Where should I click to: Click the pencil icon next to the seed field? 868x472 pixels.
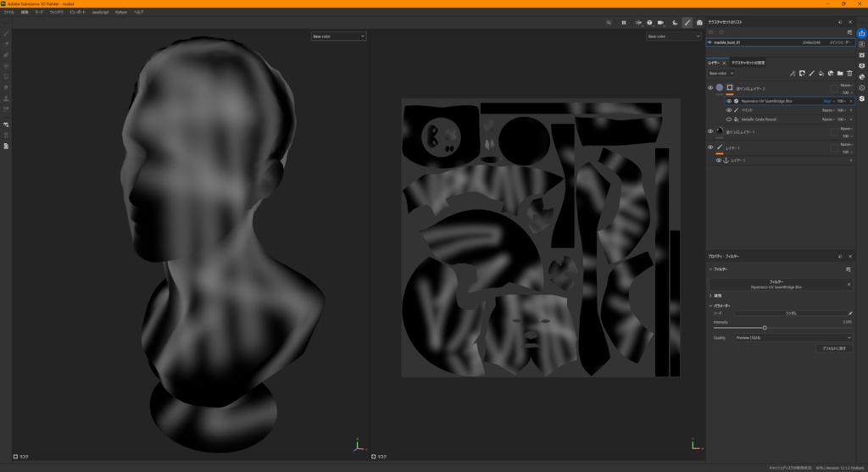850,314
